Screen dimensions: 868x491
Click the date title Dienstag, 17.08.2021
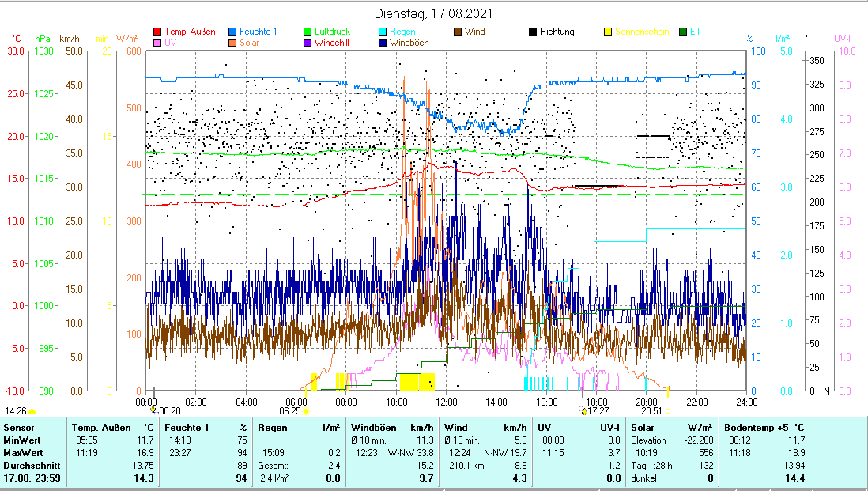[433, 13]
